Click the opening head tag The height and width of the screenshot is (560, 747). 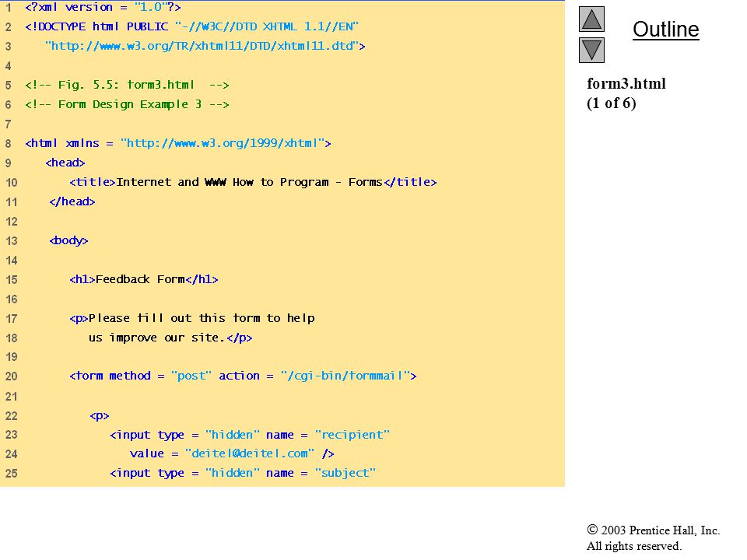click(65, 163)
